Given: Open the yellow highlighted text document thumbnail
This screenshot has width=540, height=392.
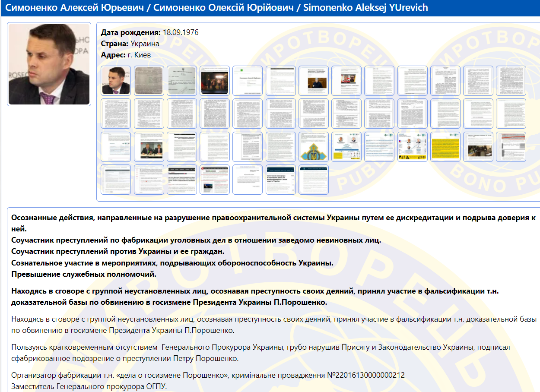Looking at the screenshot, I should tap(445, 147).
